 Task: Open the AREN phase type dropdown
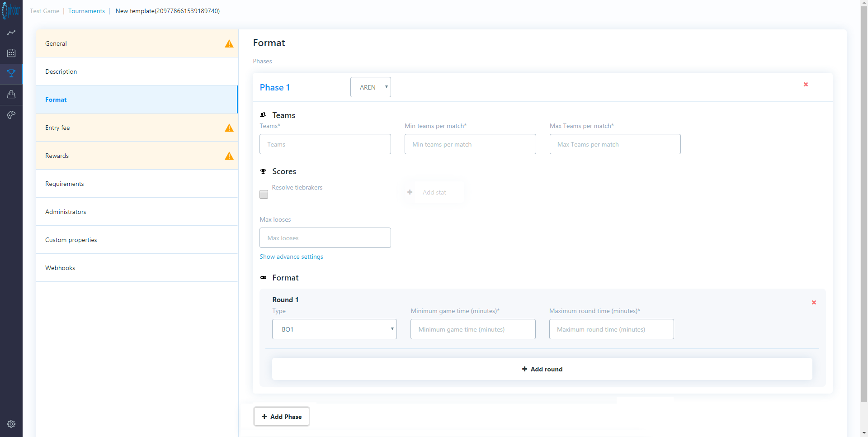371,87
